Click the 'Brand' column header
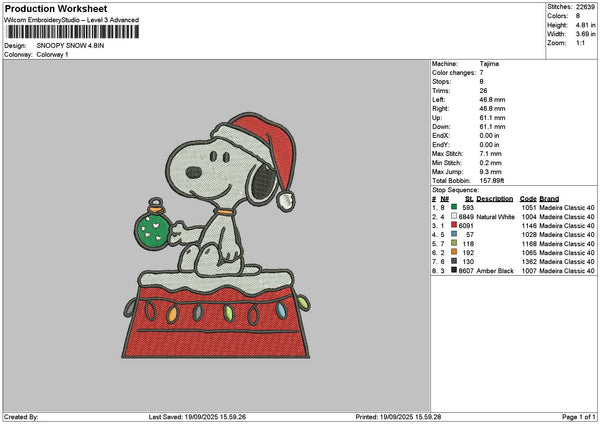600x424 pixels. (x=549, y=199)
